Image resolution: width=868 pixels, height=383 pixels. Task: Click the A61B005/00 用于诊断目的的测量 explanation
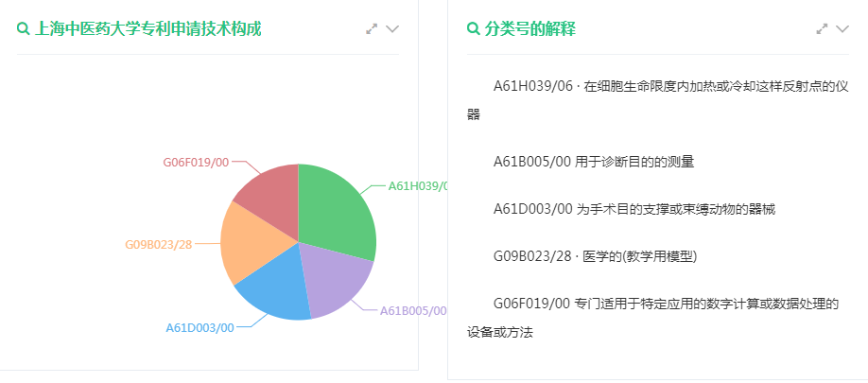click(x=594, y=161)
